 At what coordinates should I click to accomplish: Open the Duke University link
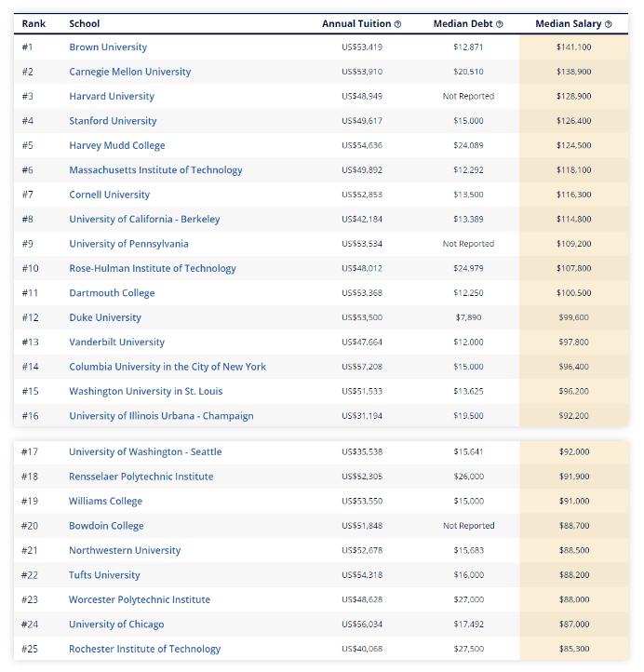point(105,317)
